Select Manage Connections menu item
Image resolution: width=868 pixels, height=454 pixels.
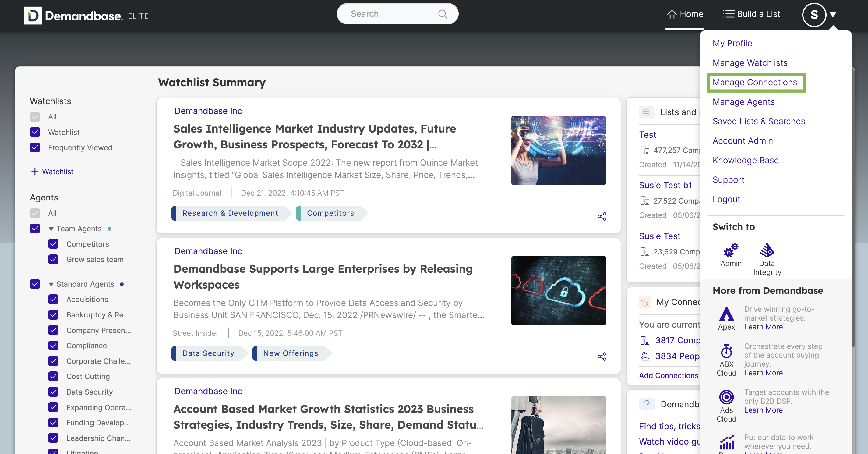pyautogui.click(x=755, y=82)
